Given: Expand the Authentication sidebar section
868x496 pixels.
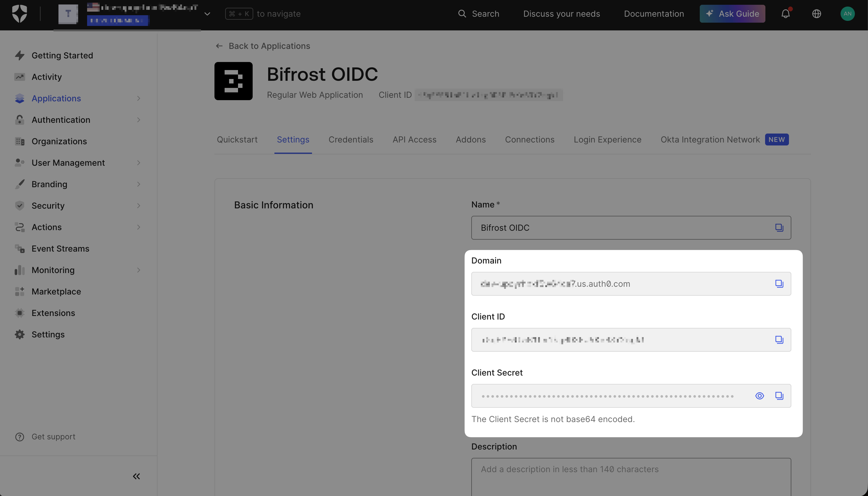Looking at the screenshot, I should tap(138, 120).
